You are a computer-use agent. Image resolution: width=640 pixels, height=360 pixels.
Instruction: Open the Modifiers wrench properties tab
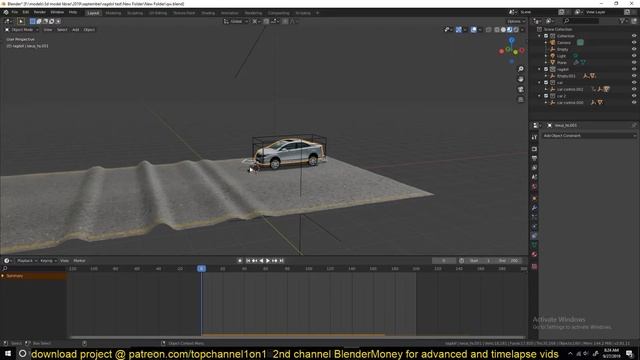click(534, 208)
